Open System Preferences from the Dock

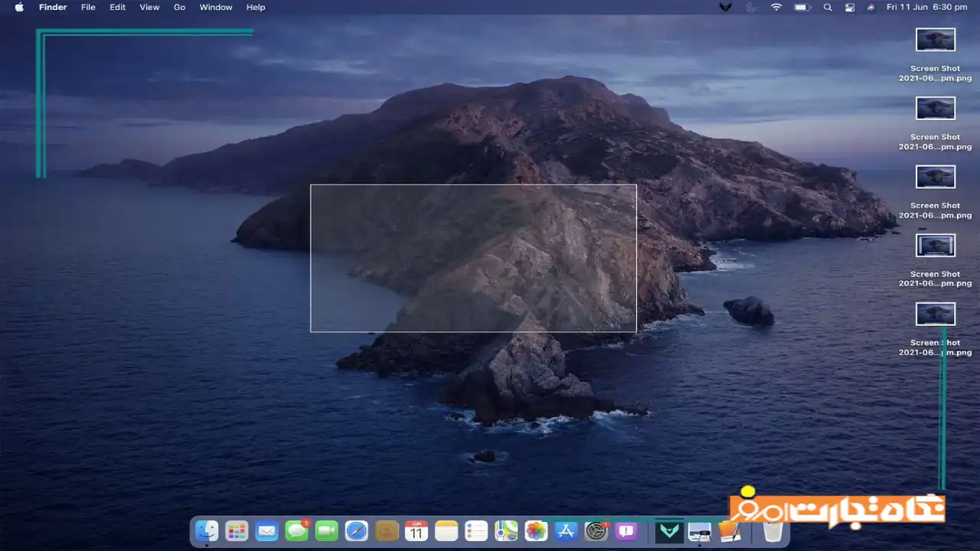coord(596,530)
